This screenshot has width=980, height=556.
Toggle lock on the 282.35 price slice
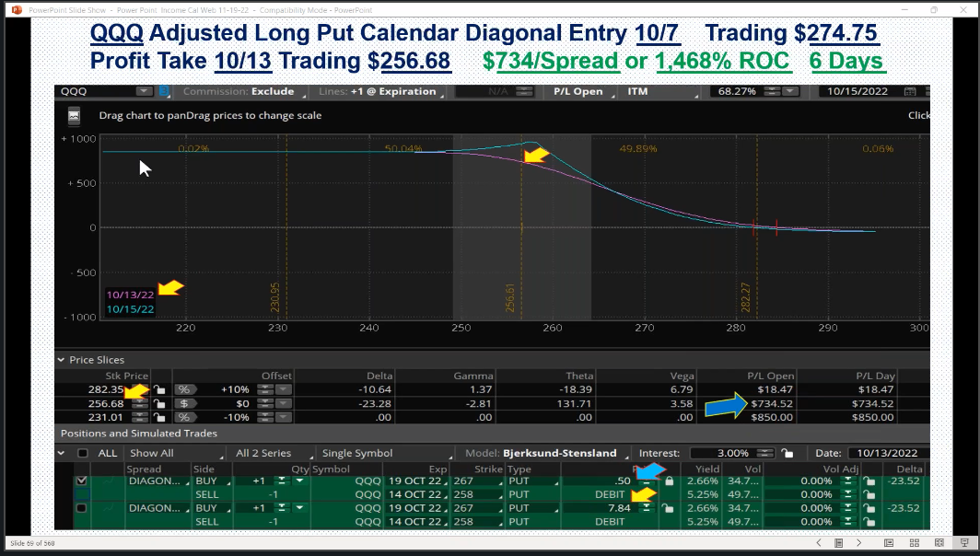click(x=159, y=389)
